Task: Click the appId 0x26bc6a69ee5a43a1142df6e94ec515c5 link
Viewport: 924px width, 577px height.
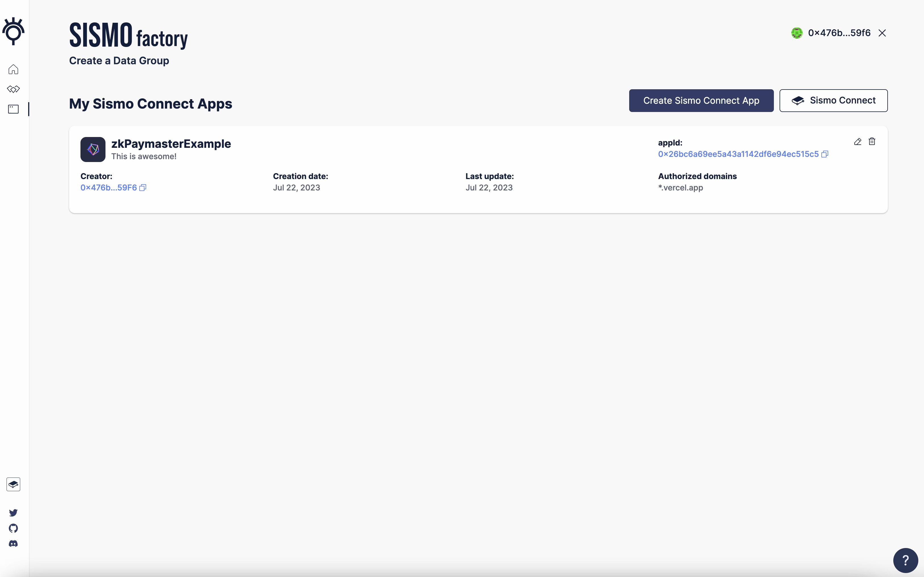Action: pyautogui.click(x=738, y=154)
